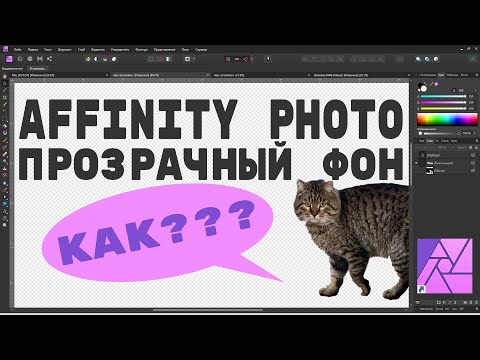Select the mask layer thumbnail
Viewport: 480px width, 360px height.
coord(429,171)
